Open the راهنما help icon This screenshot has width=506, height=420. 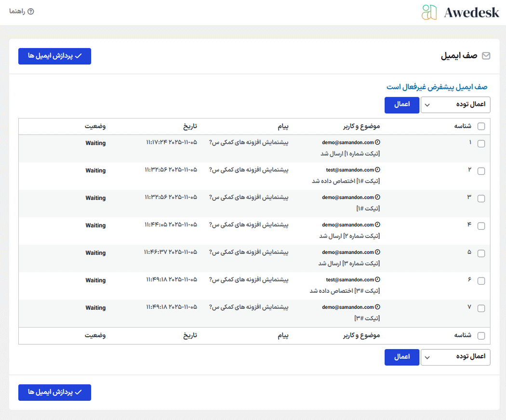click(x=31, y=12)
